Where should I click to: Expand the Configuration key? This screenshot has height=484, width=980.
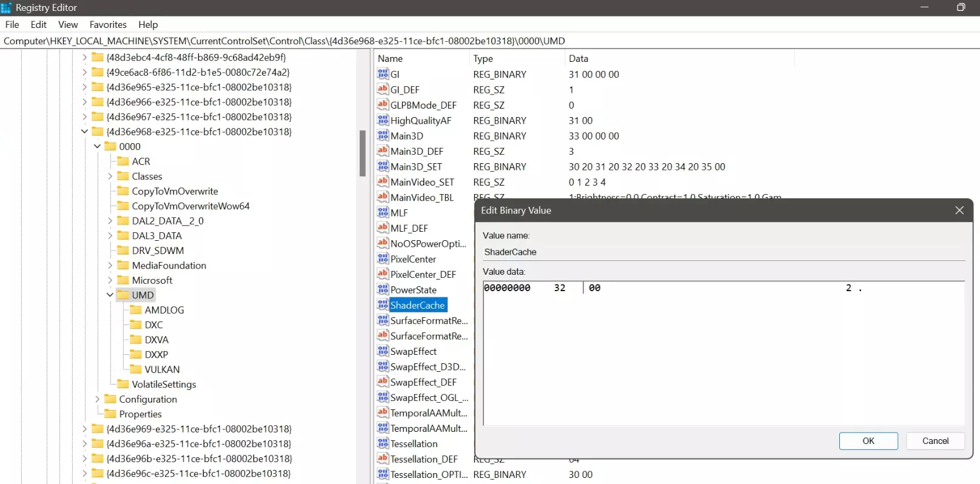click(97, 399)
